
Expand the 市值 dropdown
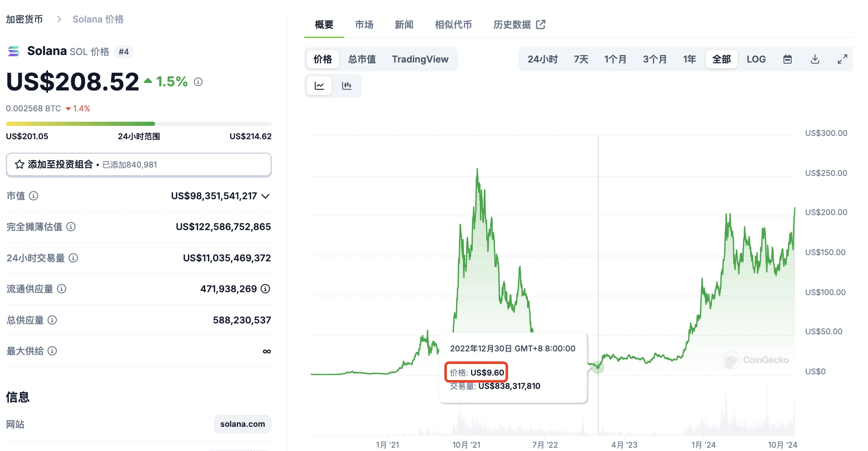click(x=265, y=196)
